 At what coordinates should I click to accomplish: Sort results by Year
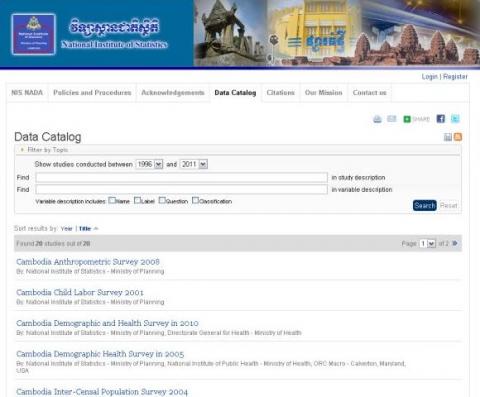(66, 229)
